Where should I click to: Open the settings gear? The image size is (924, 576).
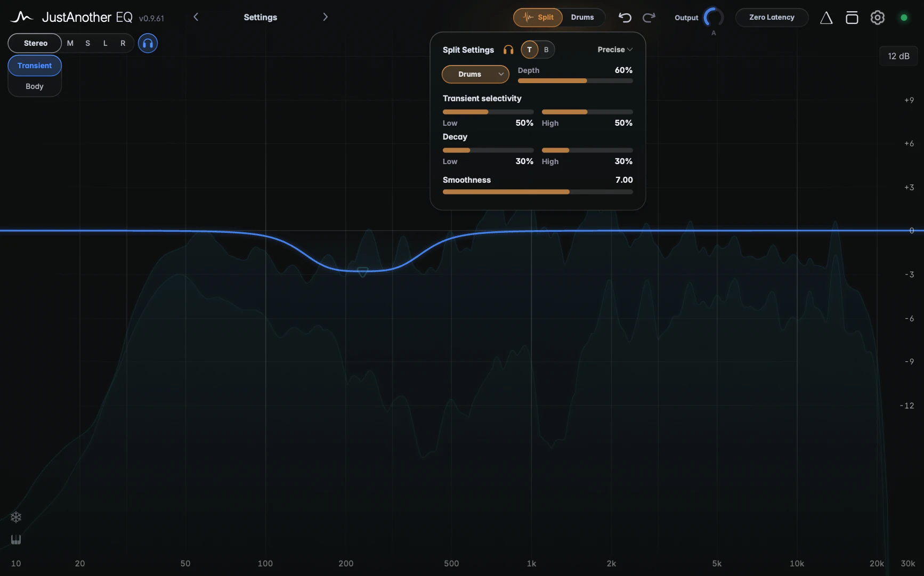[x=877, y=18]
